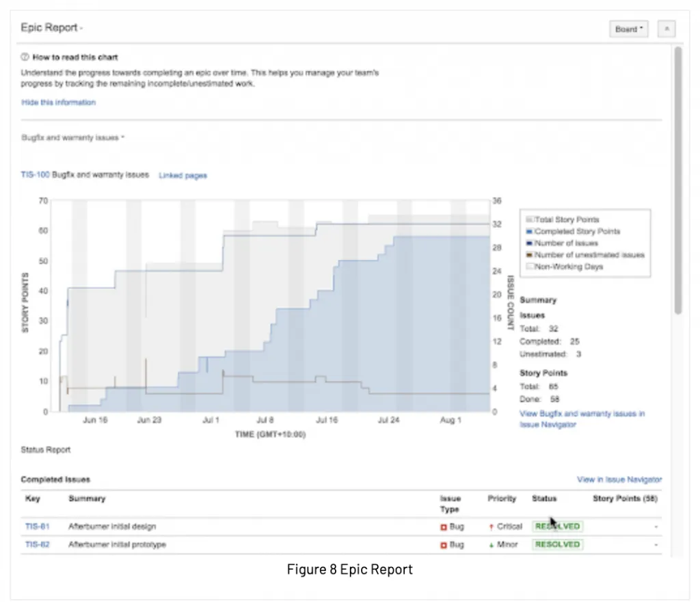Click the Completed Story Points legend swatch
Screen dimensions: 700x610
pos(530,231)
